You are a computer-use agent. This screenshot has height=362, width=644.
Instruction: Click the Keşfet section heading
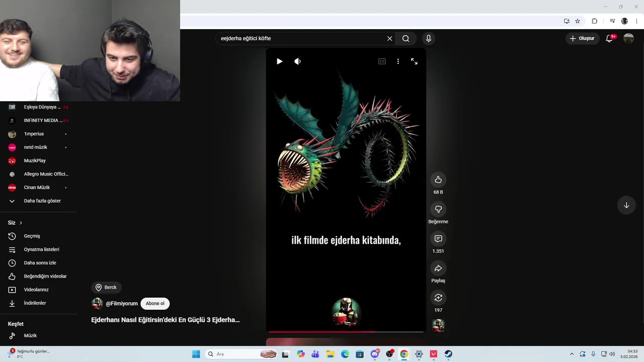tap(16, 324)
